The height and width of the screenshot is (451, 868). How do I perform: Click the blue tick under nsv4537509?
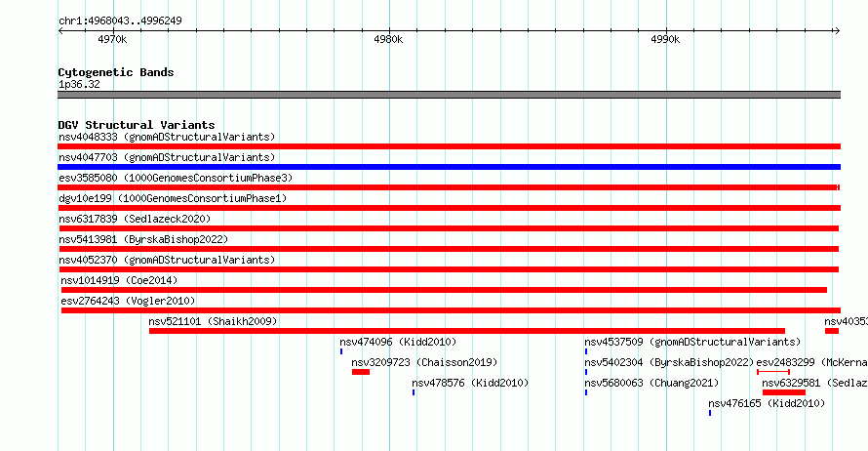pyautogui.click(x=586, y=351)
